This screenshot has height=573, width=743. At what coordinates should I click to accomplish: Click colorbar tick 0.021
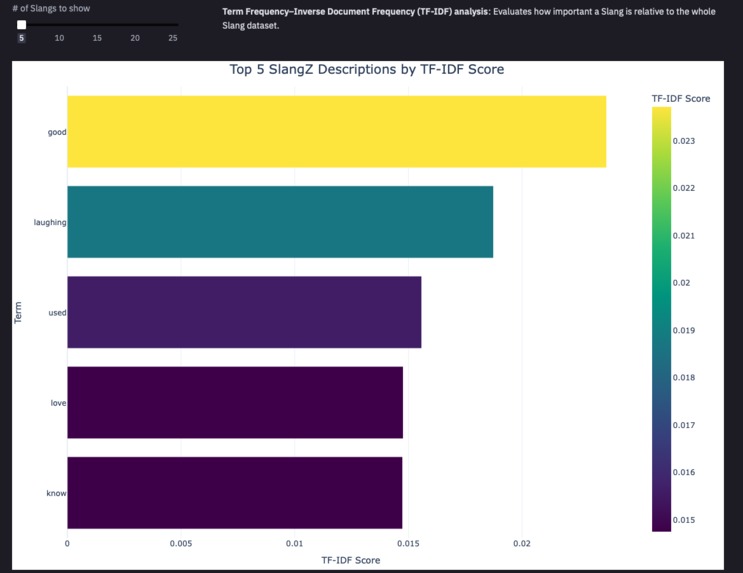click(684, 236)
